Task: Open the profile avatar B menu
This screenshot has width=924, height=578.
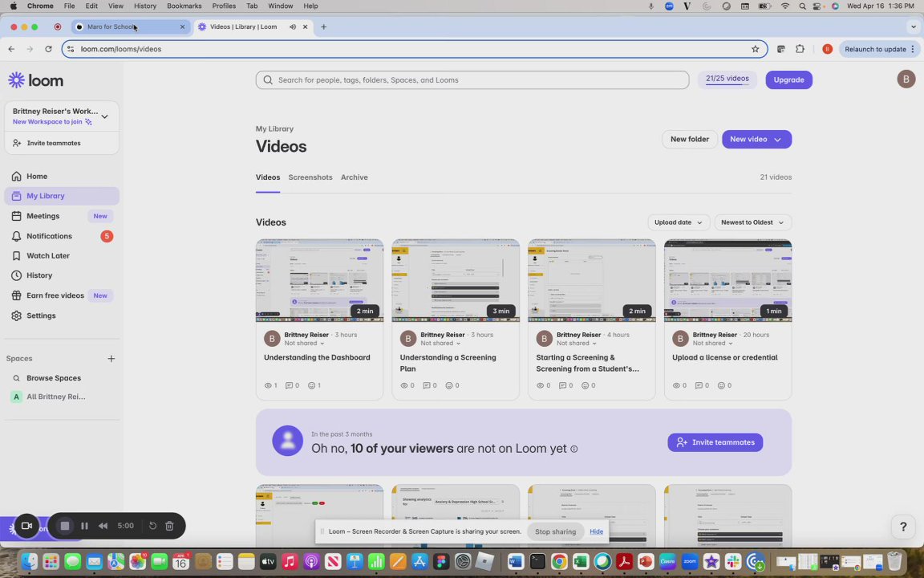Action: tap(906, 79)
